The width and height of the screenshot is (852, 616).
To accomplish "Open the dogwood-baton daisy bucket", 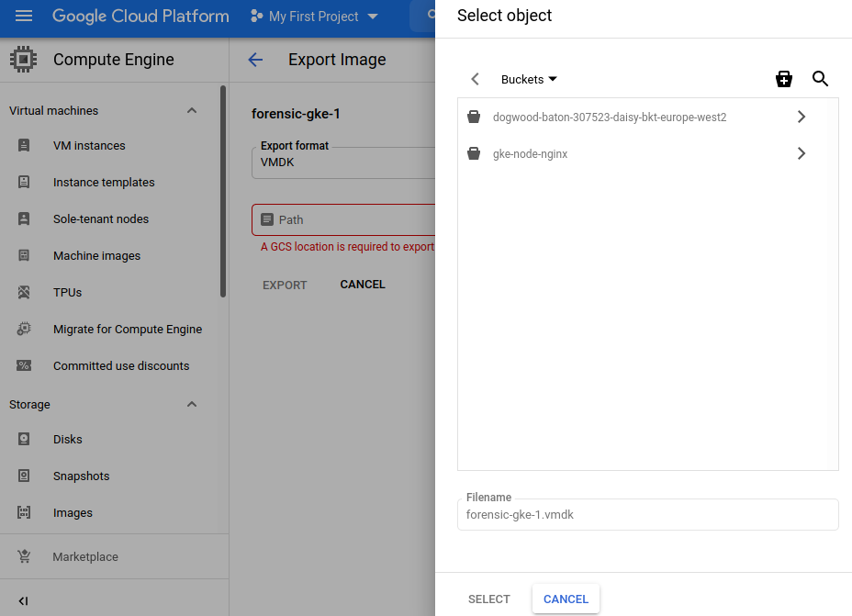I will coord(610,118).
